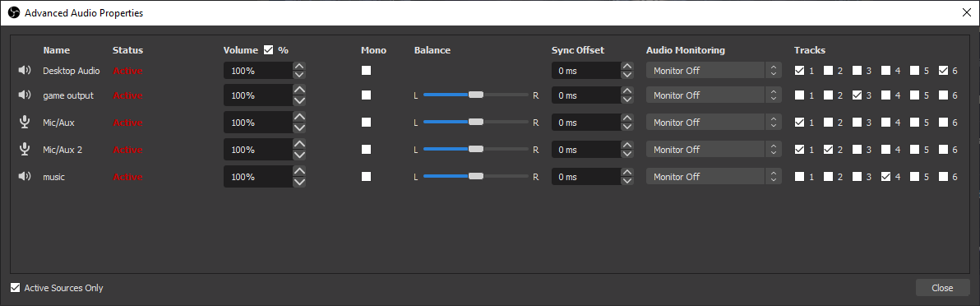Click the Desktop Audio speaker icon
The width and height of the screenshot is (980, 306).
[25, 70]
